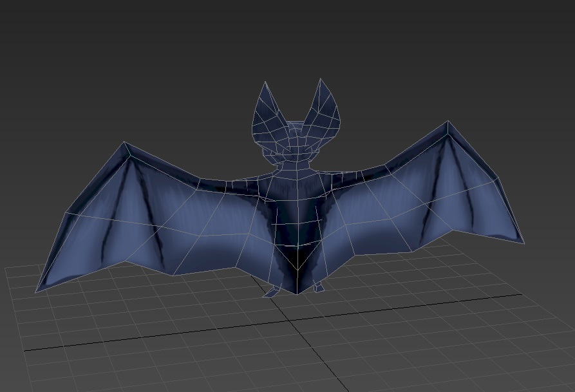Screen dimensions: 575x392
Task: Click the bat's dark torso
Action: pos(297,227)
